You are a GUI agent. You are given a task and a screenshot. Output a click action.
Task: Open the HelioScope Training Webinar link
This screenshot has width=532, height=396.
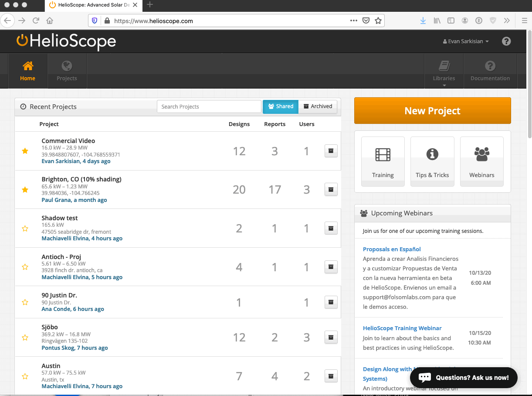402,328
